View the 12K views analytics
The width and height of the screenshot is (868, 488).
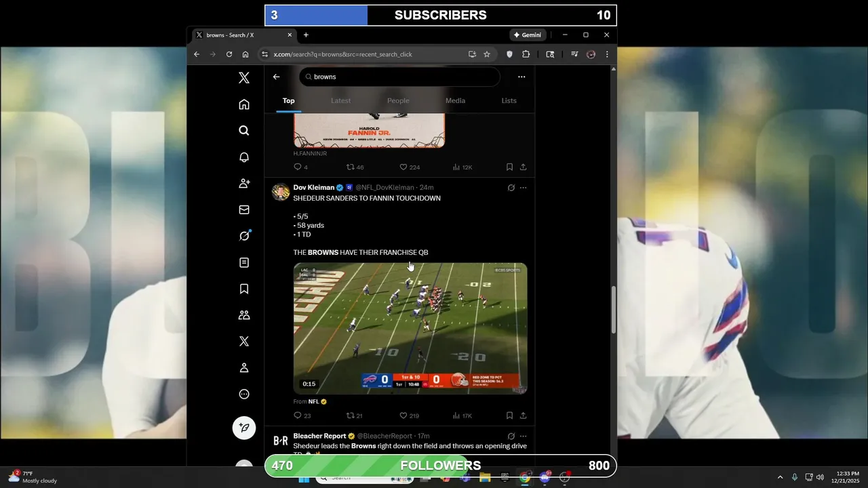click(x=462, y=167)
